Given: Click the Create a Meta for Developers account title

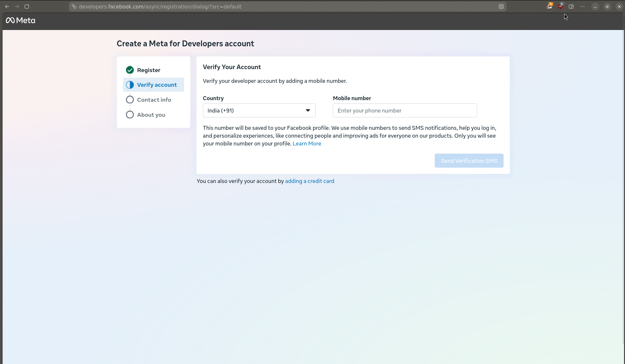Looking at the screenshot, I should coord(185,44).
